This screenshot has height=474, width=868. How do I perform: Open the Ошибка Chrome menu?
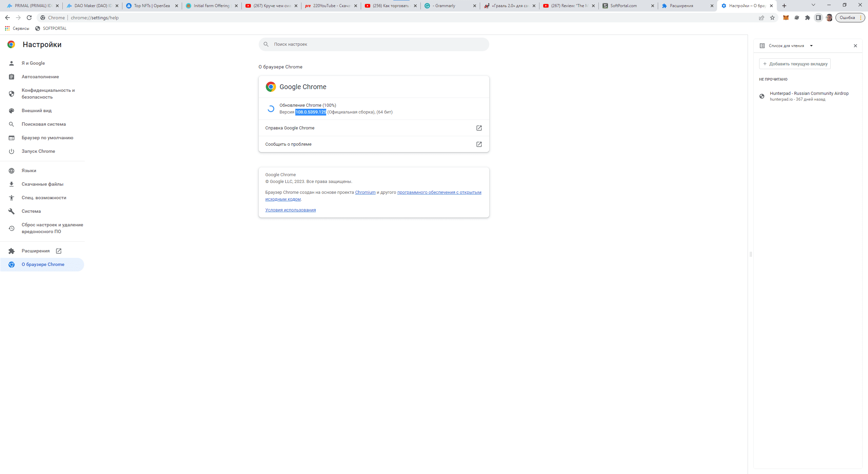[850, 18]
